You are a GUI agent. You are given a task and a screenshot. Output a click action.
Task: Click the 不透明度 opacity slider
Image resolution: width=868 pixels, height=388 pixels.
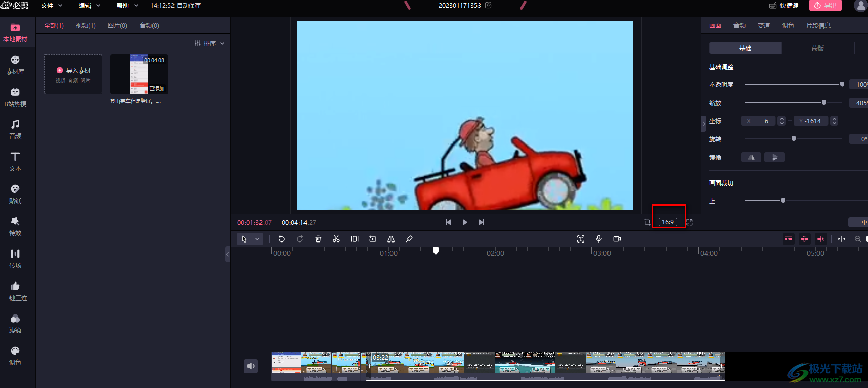(x=793, y=84)
